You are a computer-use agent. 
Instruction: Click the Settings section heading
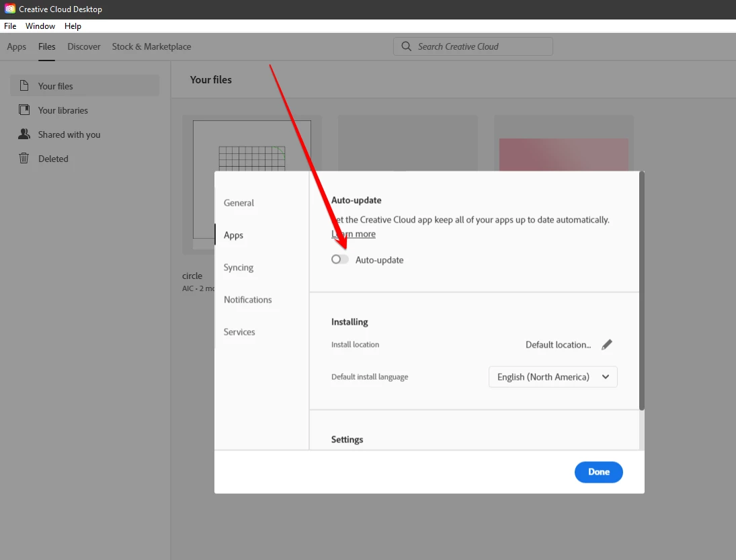347,440
